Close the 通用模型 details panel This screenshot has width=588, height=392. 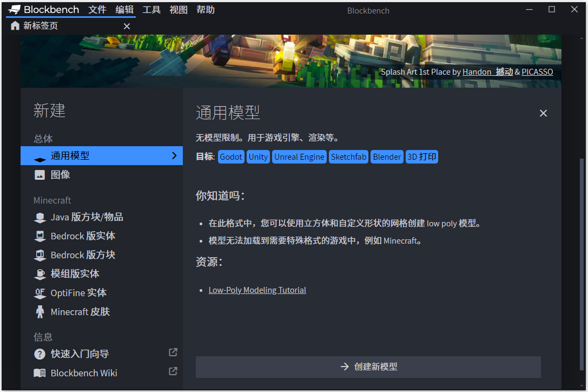(x=543, y=113)
